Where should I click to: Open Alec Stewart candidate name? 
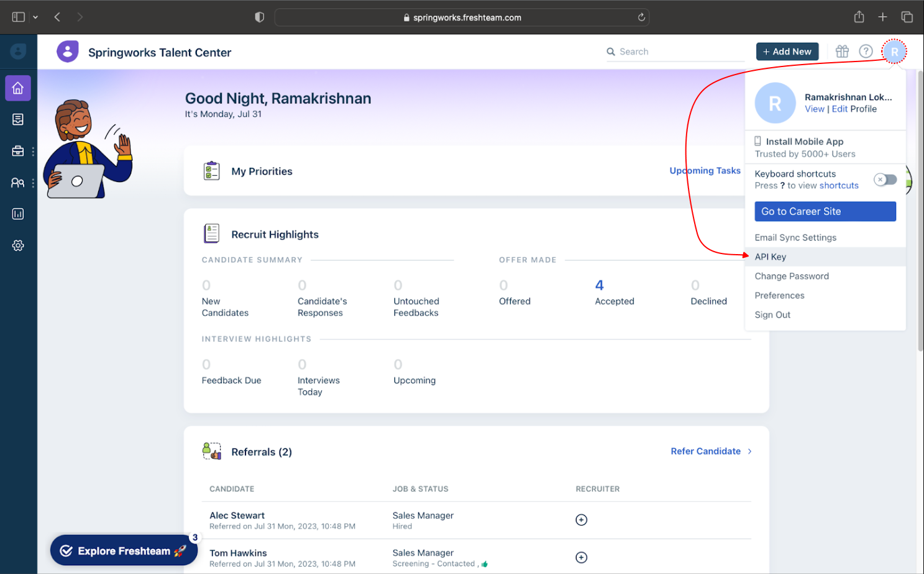[x=237, y=515]
